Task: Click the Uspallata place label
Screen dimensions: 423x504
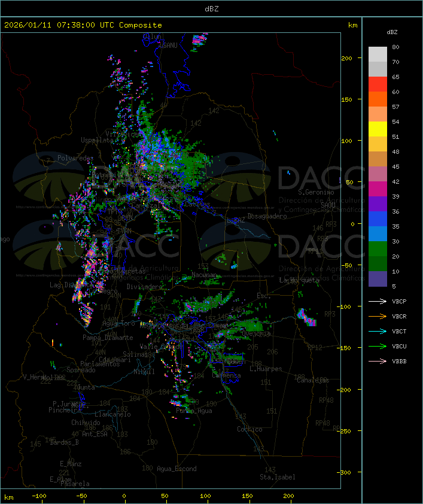Action: coord(97,140)
